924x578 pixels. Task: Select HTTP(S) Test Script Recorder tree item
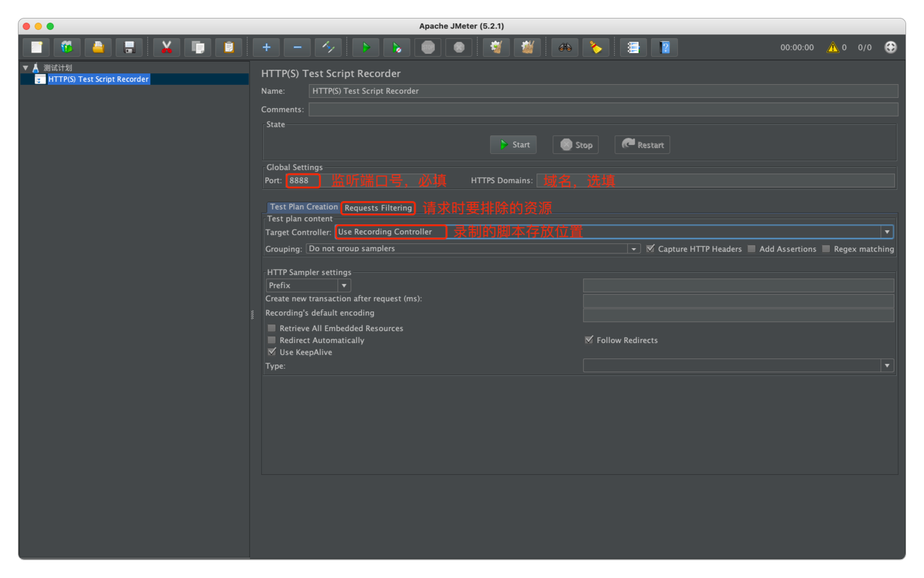coord(98,79)
